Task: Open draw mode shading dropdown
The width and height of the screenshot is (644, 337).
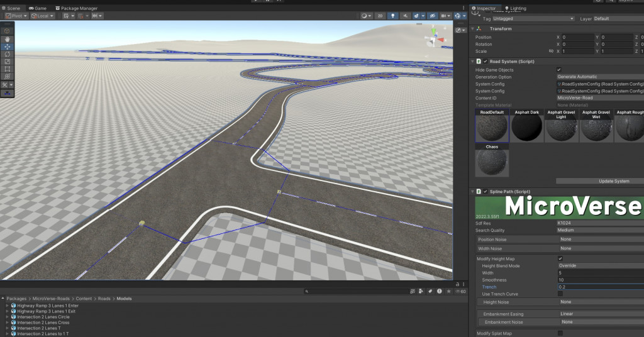Action: (x=365, y=16)
